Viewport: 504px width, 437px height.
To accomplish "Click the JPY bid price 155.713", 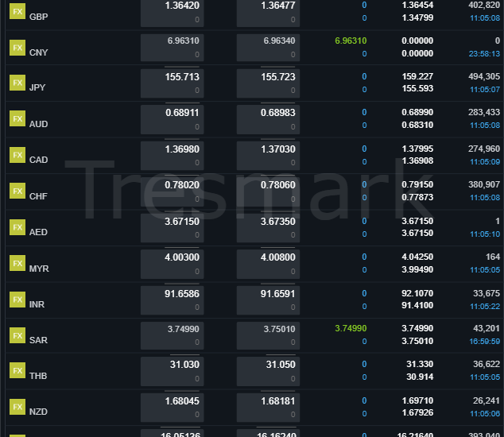I will tap(182, 77).
